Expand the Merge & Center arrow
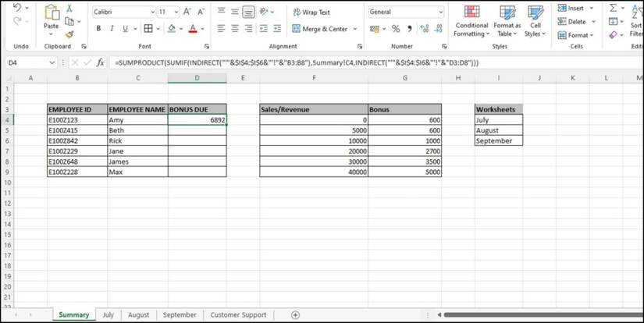Screen dimensions: 644x323 coord(355,29)
